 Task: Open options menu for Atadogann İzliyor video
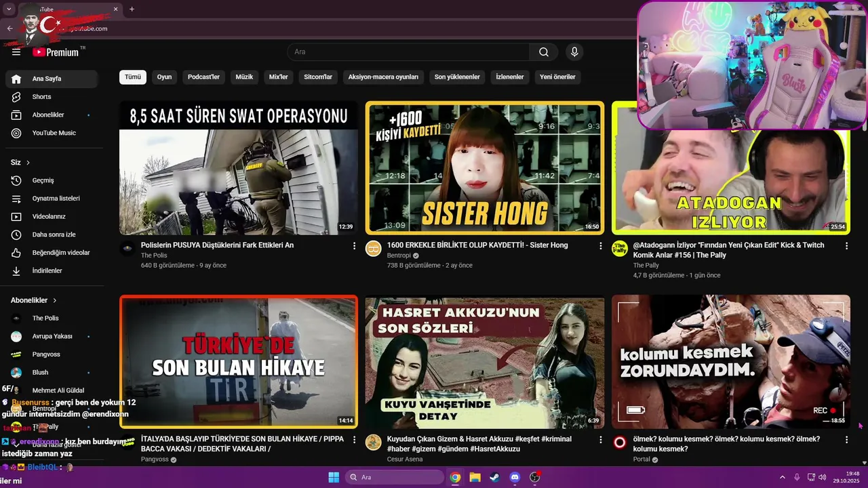click(x=846, y=246)
